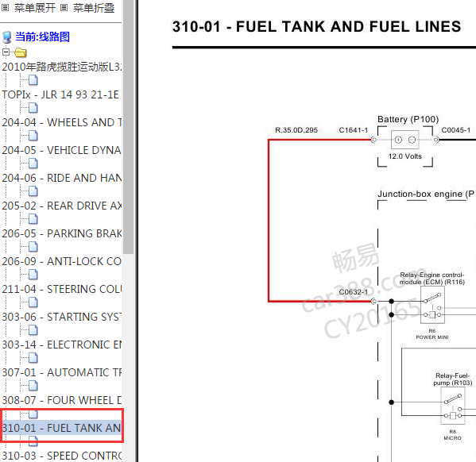
Task: Click the R8 MICRO label
Action: click(x=452, y=435)
